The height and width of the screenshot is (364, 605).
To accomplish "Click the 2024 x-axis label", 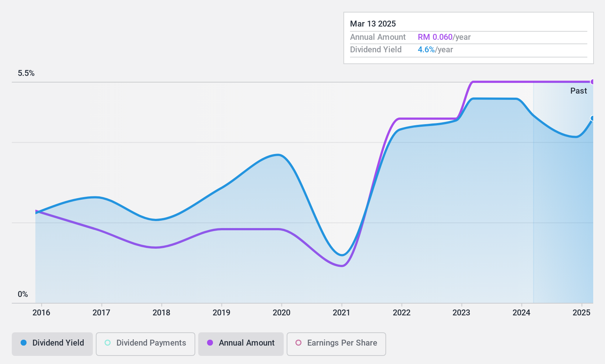I will pyautogui.click(x=521, y=312).
